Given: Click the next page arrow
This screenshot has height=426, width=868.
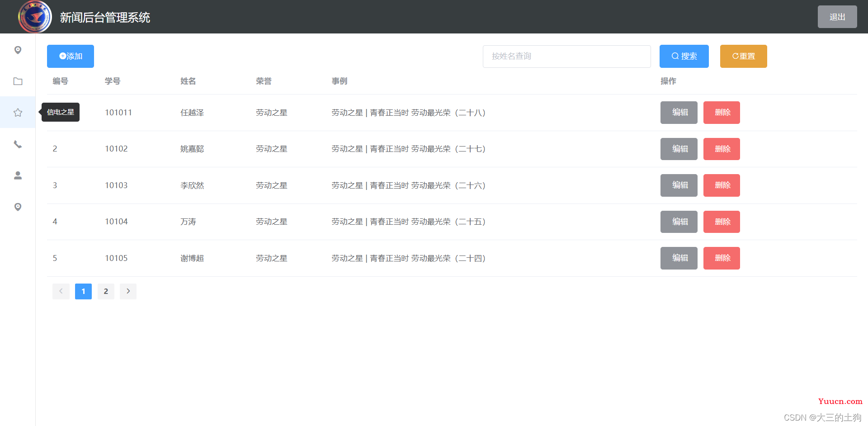Looking at the screenshot, I should click(x=128, y=291).
